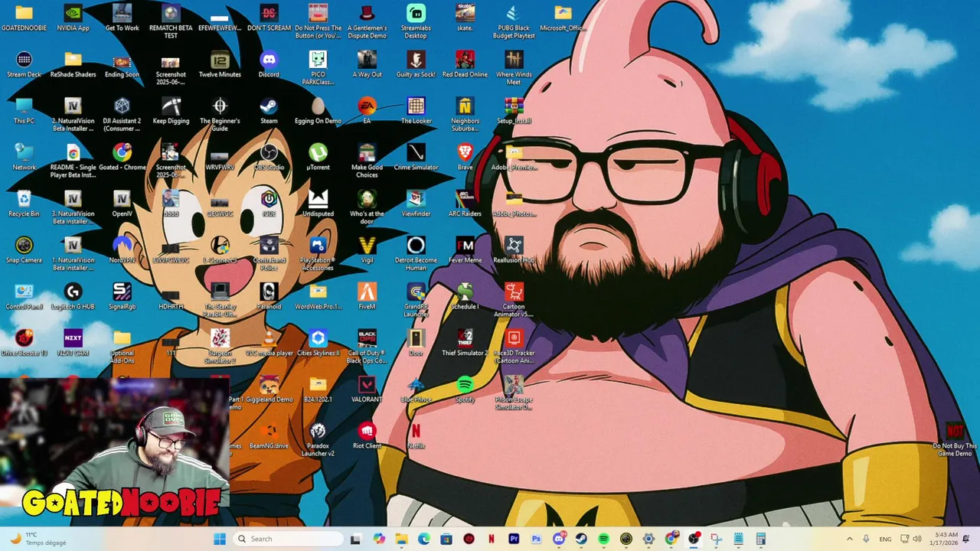Open This PC on the desktop
This screenshot has height=551, width=980.
[x=24, y=112]
